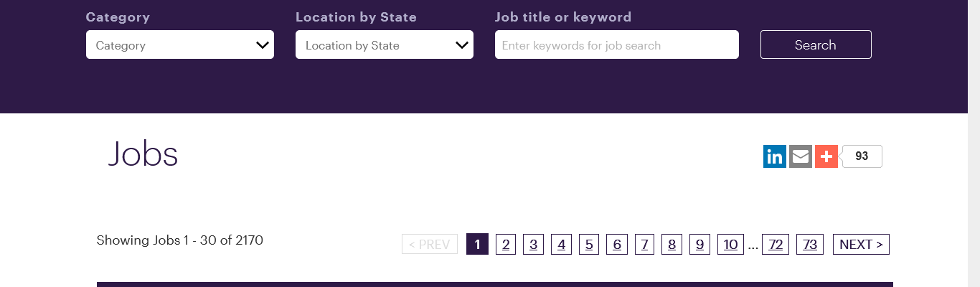The width and height of the screenshot is (980, 287).
Task: Select page 5 of job listings
Action: pos(588,245)
